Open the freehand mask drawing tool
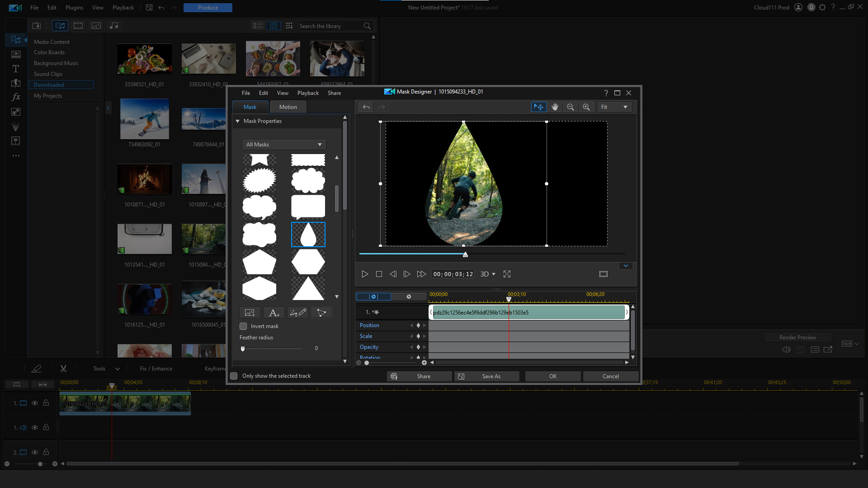868x488 pixels. coord(297,312)
